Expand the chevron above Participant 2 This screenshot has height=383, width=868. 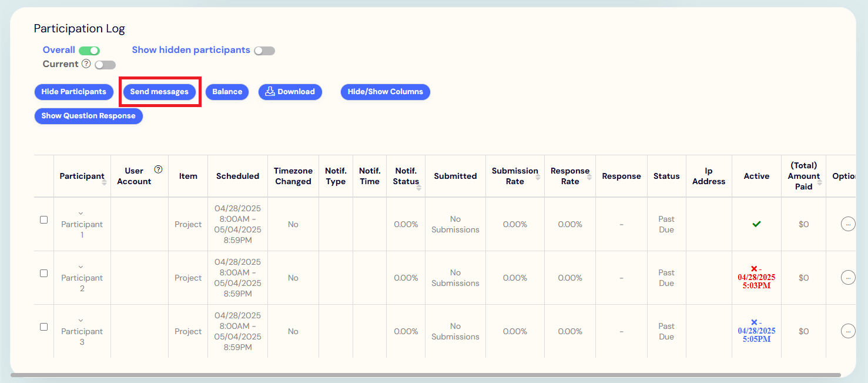[x=81, y=267]
